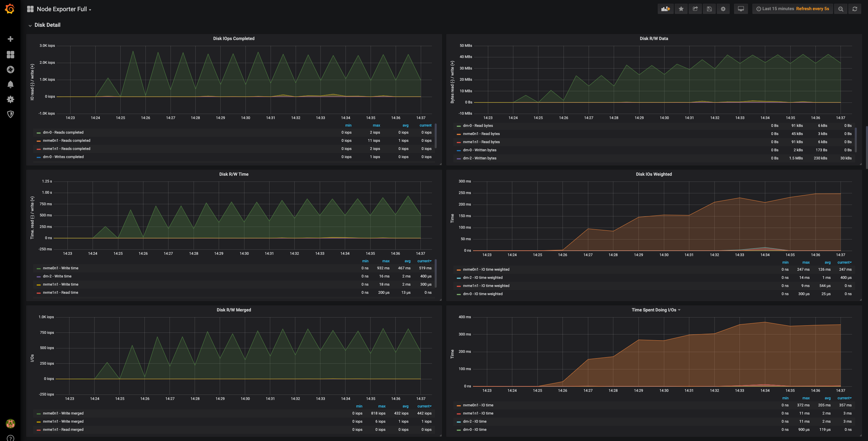This screenshot has height=441, width=868.
Task: Save dashboard with floppy disk icon
Action: point(709,9)
